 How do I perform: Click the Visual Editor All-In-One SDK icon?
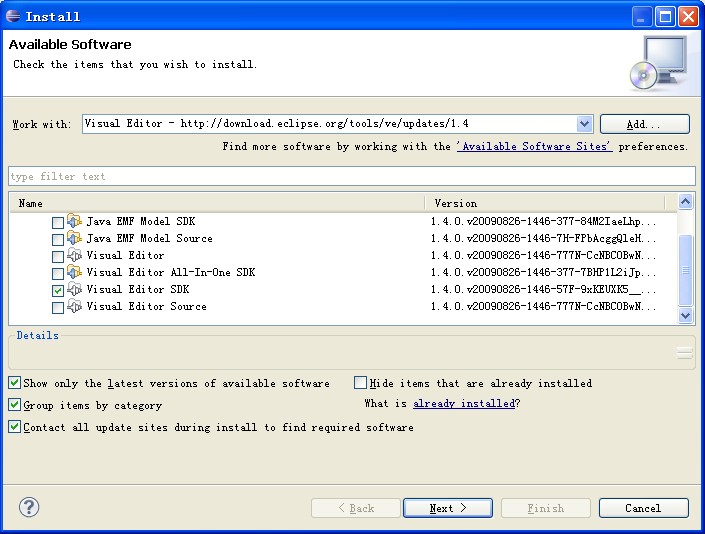[x=74, y=272]
